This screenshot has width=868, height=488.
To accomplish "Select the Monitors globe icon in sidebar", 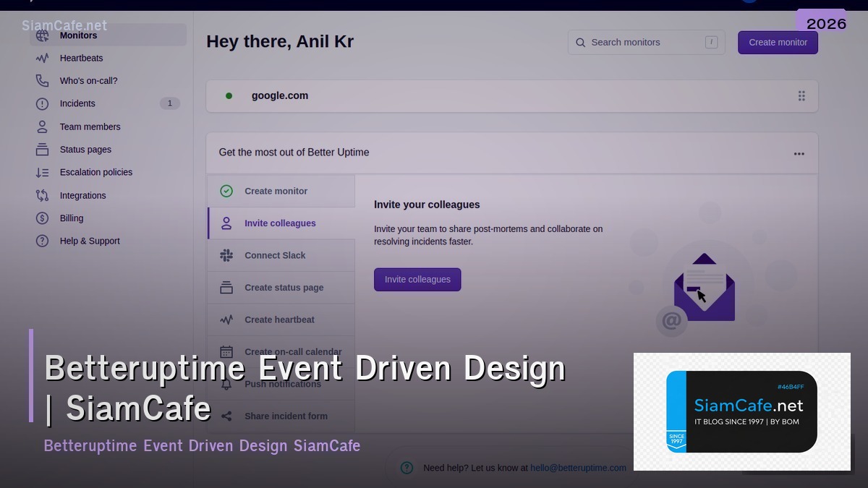I will 43,35.
